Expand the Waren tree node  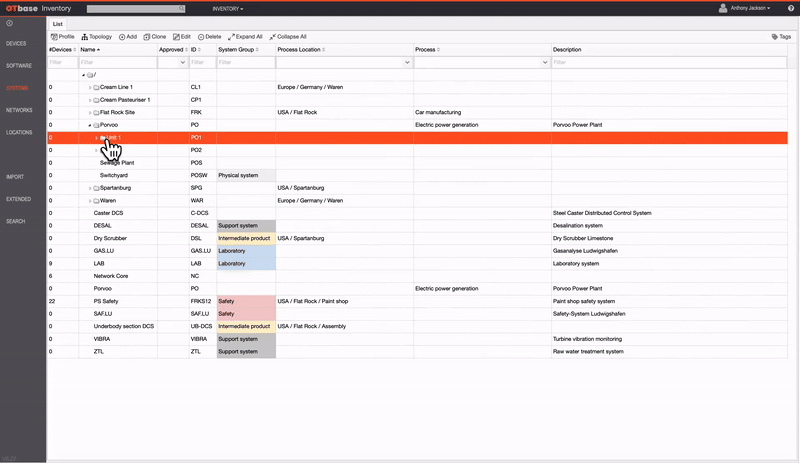[90, 201]
